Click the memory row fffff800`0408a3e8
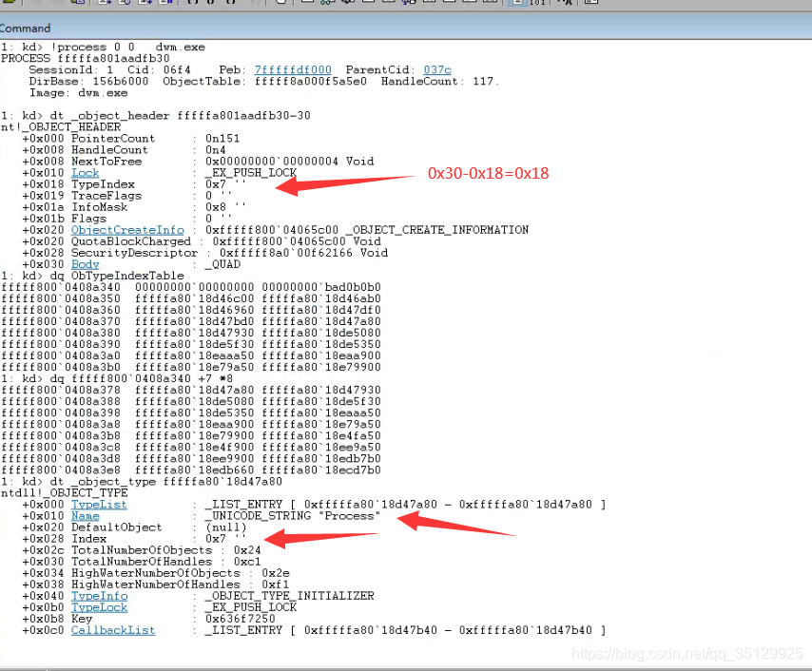 click(x=191, y=470)
